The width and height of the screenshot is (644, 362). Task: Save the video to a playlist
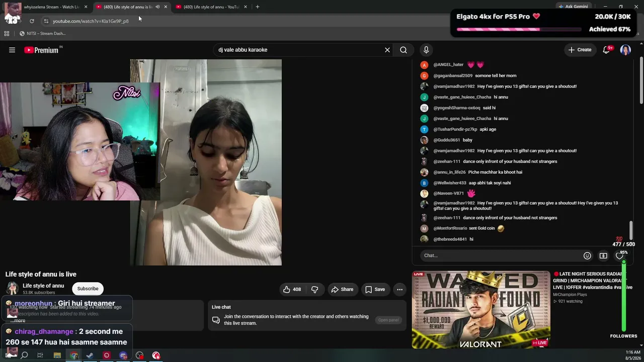[x=375, y=289]
